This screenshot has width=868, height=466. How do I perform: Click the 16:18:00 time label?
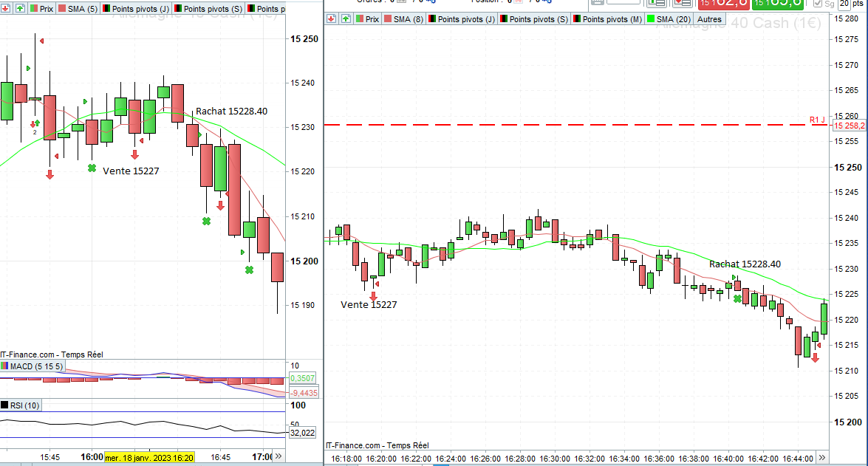coord(346,459)
